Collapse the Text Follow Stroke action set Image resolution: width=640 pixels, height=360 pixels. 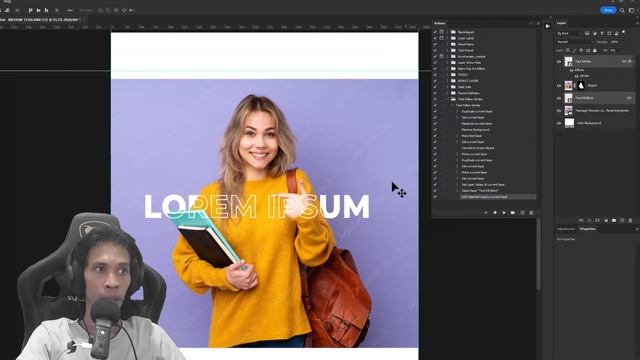(447, 99)
